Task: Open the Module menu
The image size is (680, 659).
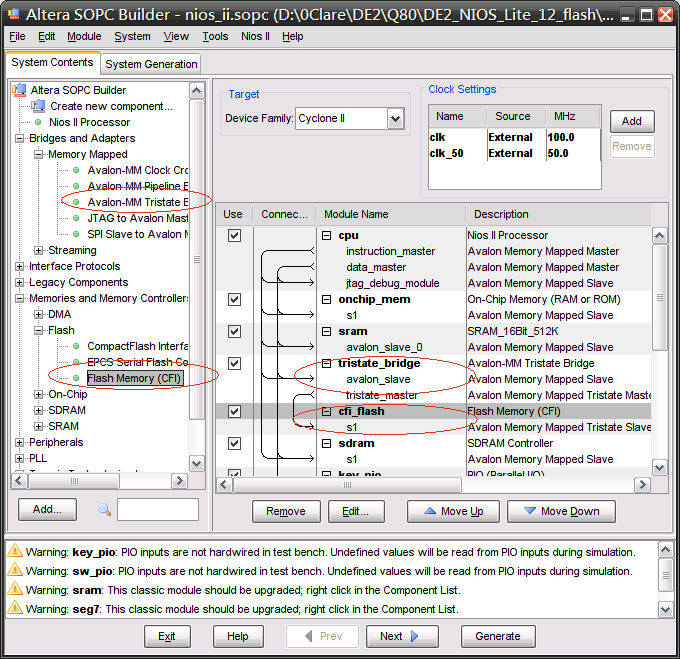Action: [x=84, y=36]
